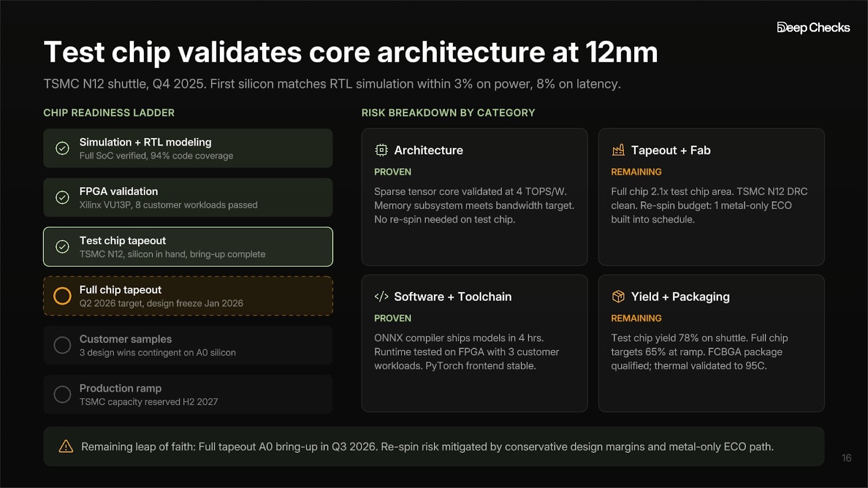Click the Yield + Packaging box icon

click(x=618, y=297)
